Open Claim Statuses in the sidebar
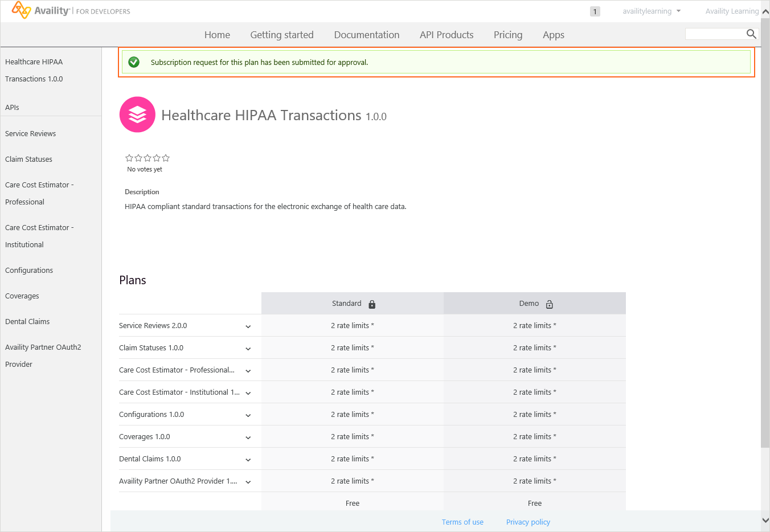The height and width of the screenshot is (532, 770). [28, 159]
